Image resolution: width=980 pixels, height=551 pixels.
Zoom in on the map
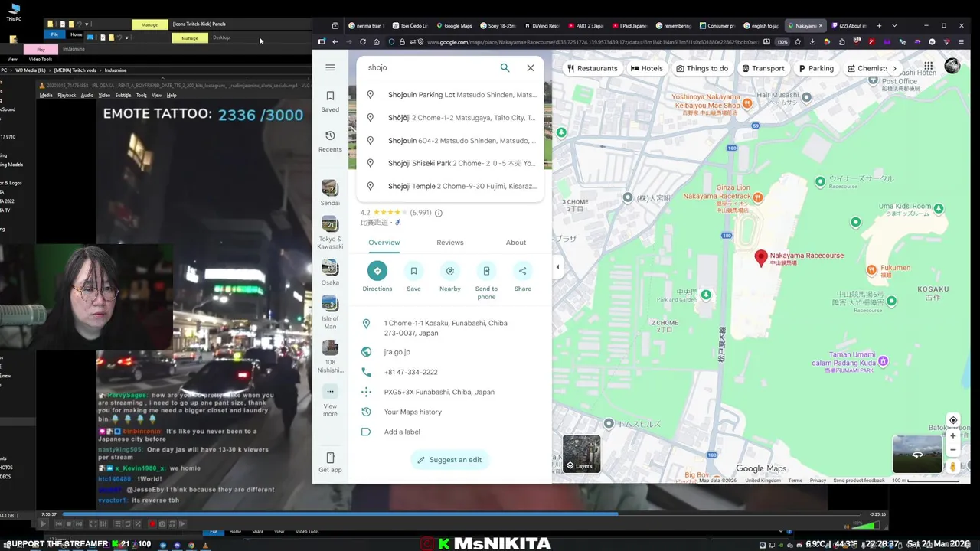tap(953, 436)
